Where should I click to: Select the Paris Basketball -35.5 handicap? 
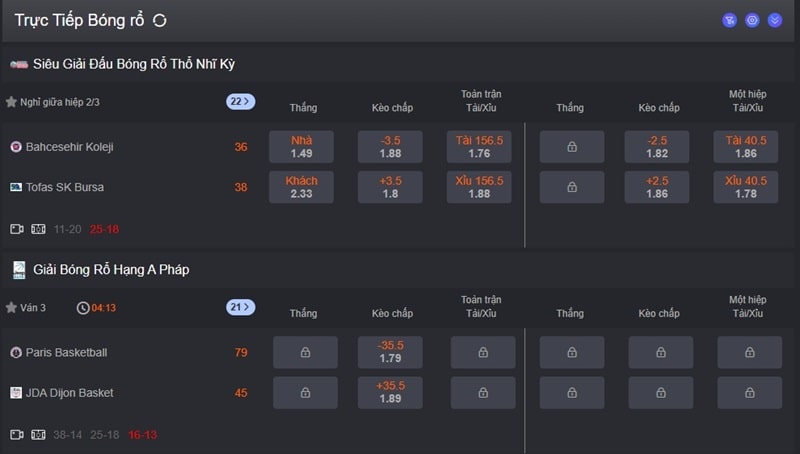click(390, 352)
